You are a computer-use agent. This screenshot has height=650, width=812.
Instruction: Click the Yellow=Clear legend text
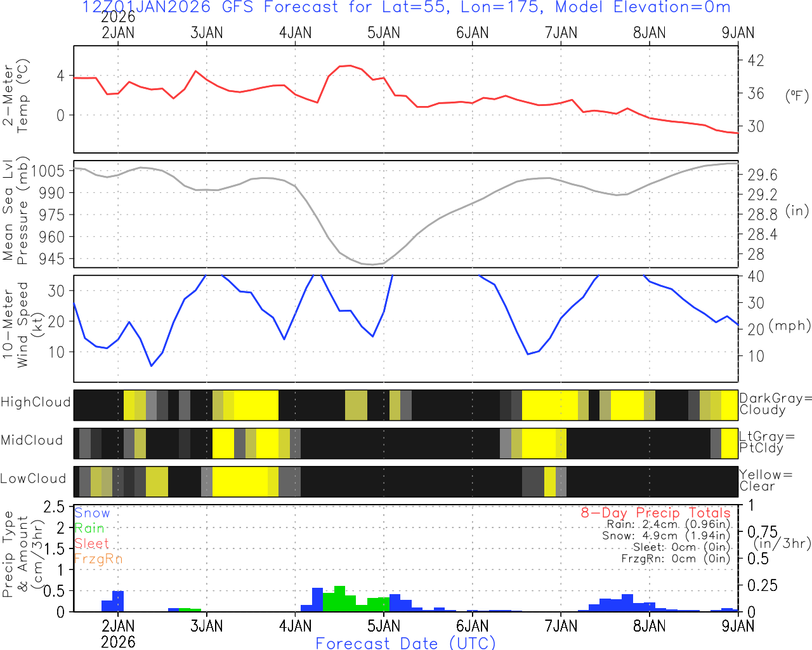tap(766, 481)
